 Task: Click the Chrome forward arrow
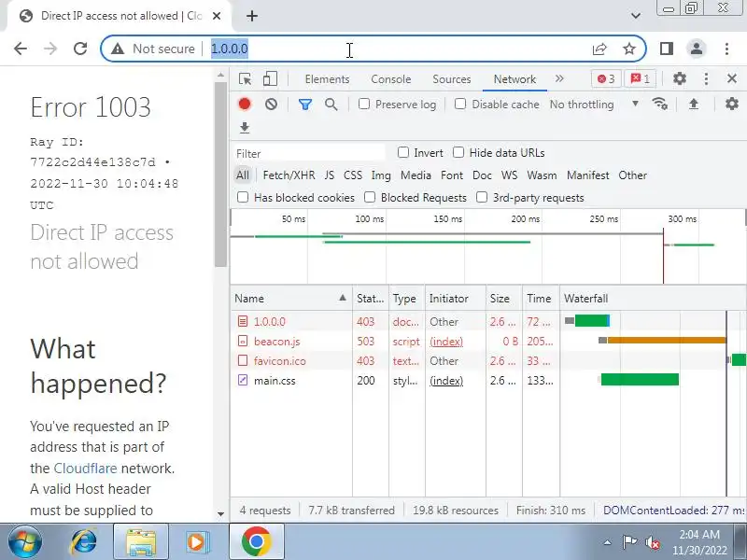pos(50,49)
